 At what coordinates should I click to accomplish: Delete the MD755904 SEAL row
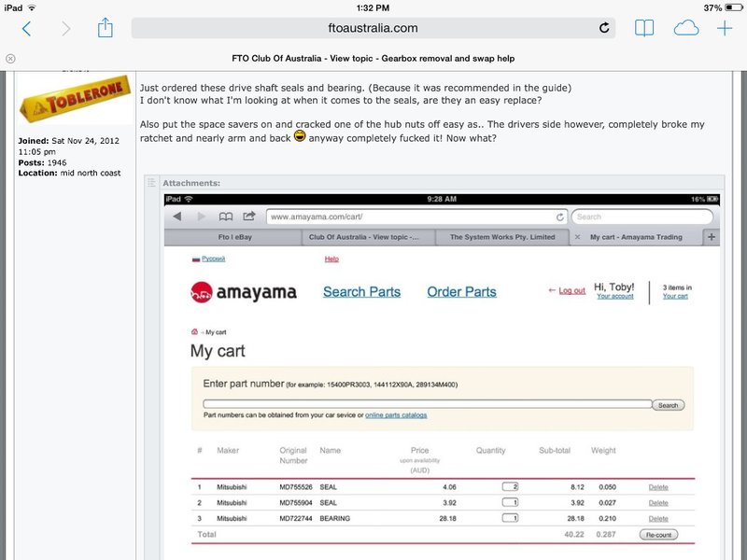[x=658, y=503]
